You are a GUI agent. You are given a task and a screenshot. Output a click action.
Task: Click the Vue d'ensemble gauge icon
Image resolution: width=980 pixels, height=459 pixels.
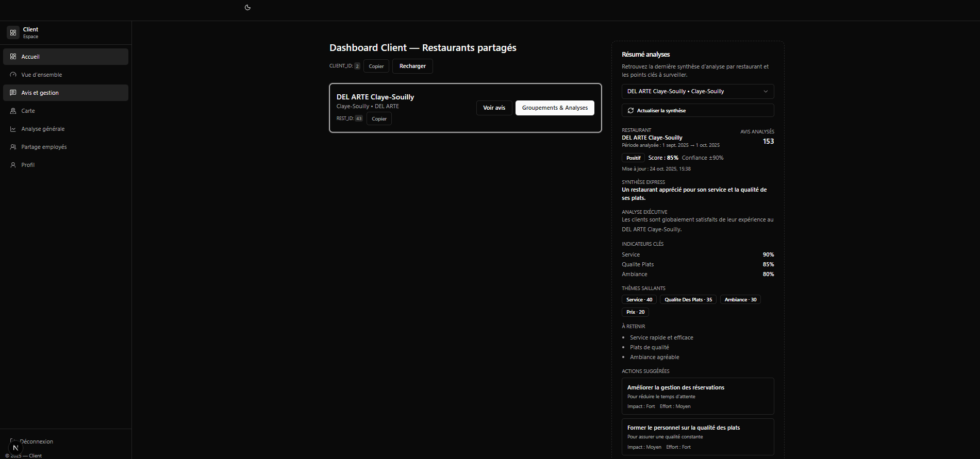(x=13, y=75)
